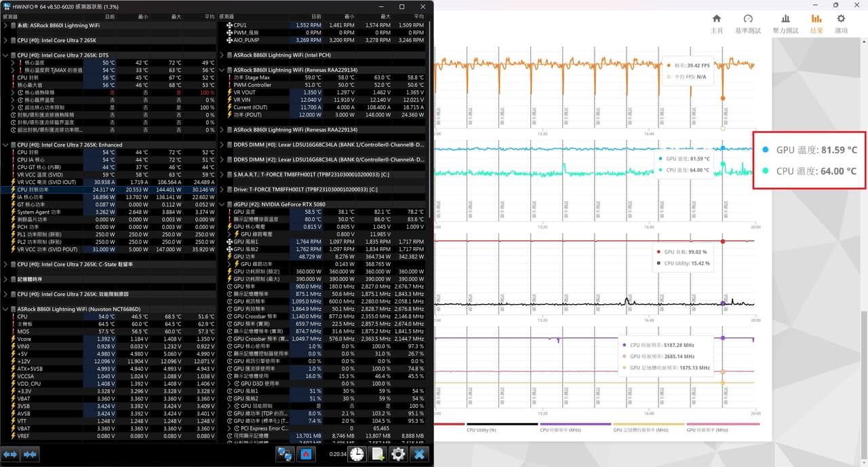Click the CPU 時脈頻率 (MHz) purple legend swatch
This screenshot has width=868, height=467.
pyautogui.click(x=576, y=424)
